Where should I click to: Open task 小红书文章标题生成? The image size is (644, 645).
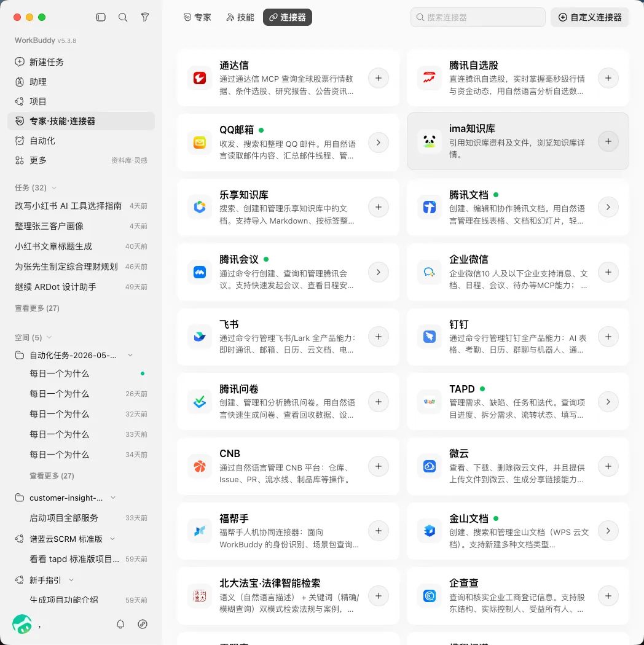[81, 246]
